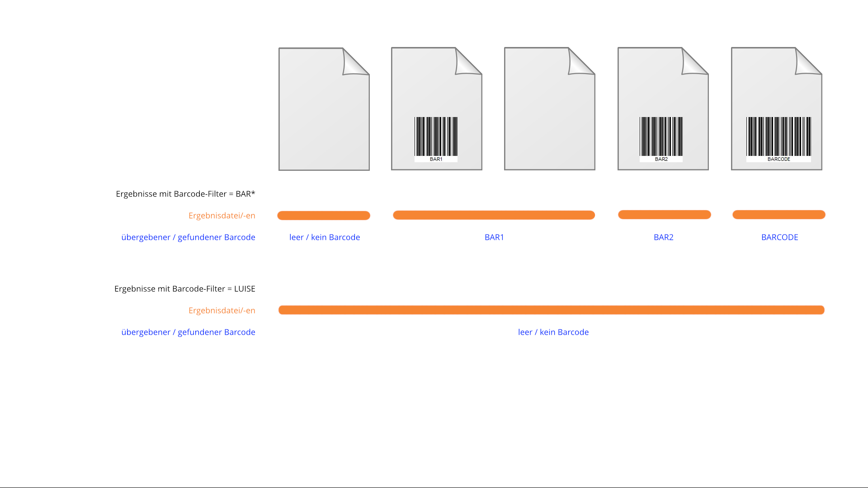This screenshot has height=488, width=868.
Task: Click heading 'Ergebnisse mit Barcode-Filter = BAR*'
Action: click(185, 194)
